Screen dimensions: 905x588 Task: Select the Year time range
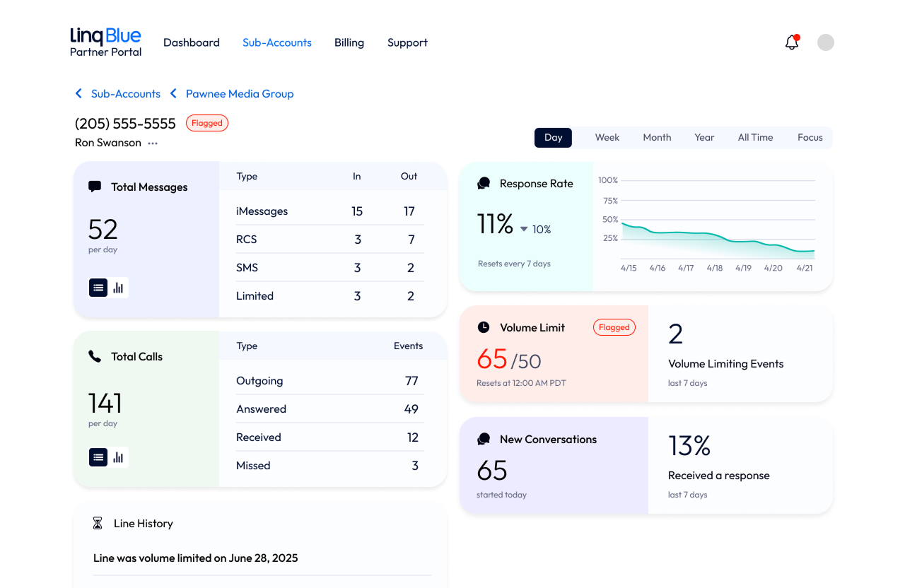(704, 137)
